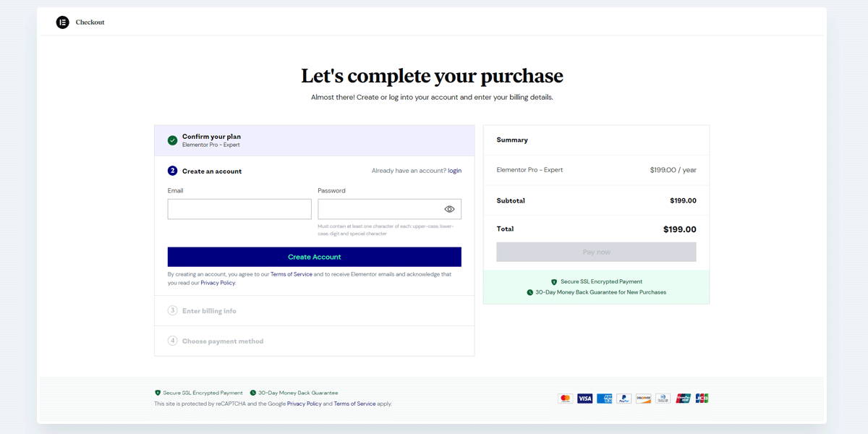
Task: Click the green checkmark beside Confirm your plan
Action: [172, 140]
